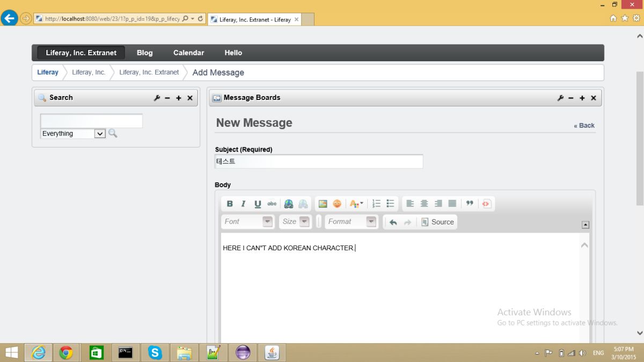Image resolution: width=644 pixels, height=362 pixels.
Task: Go back via the Back link
Action: click(584, 126)
